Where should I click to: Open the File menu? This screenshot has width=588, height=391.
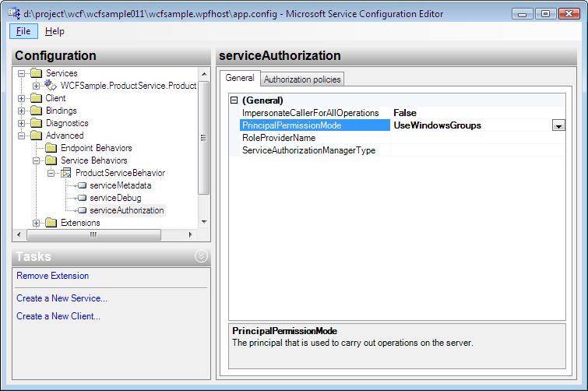coord(23,31)
